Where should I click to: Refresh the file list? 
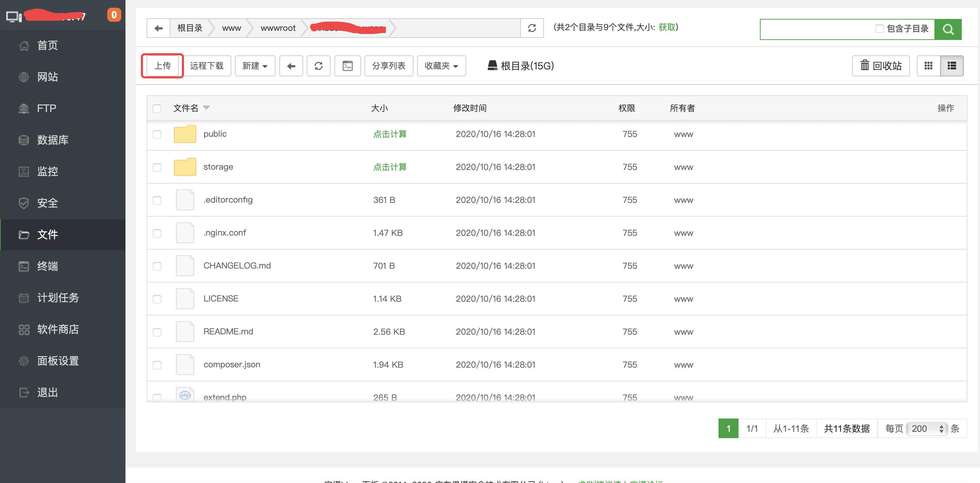[x=319, y=66]
